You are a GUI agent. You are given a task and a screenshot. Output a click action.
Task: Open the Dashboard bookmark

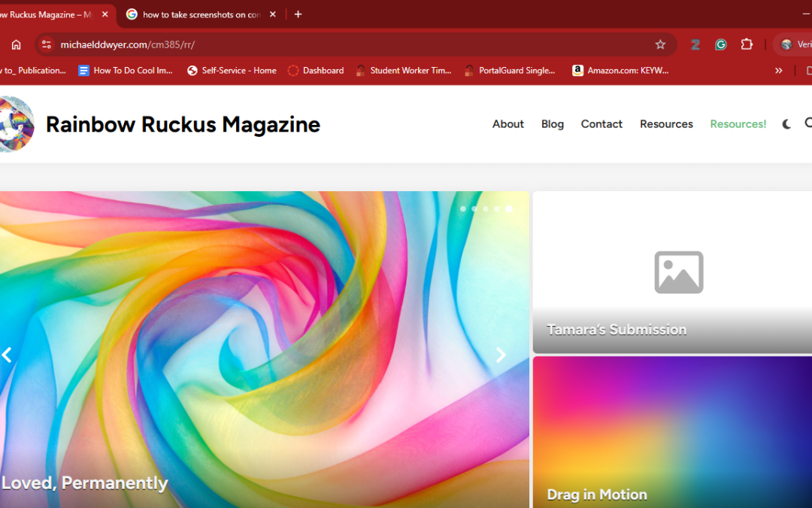click(316, 71)
